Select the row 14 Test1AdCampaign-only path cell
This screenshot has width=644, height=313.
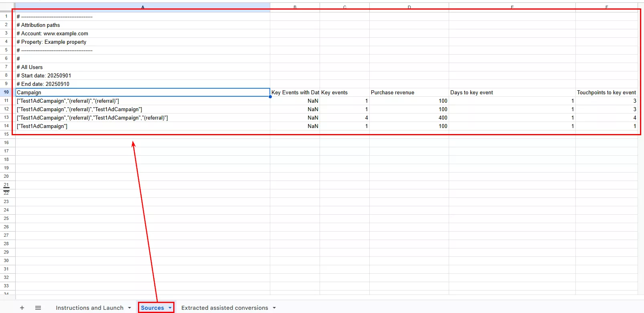142,126
